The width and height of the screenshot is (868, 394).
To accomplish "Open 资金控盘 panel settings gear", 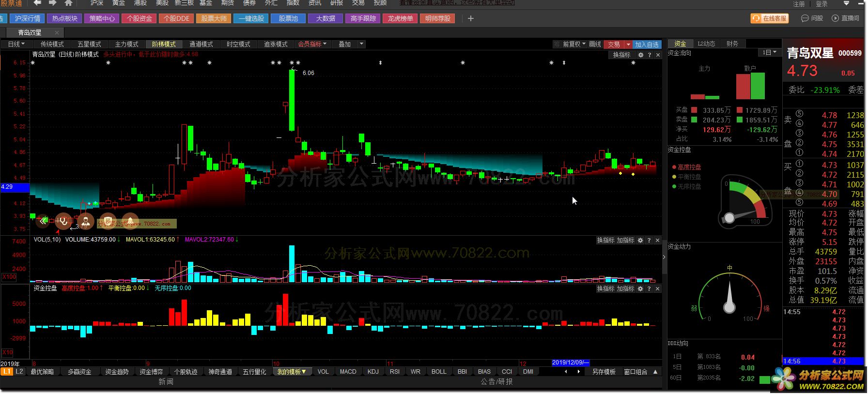I will click(640, 288).
